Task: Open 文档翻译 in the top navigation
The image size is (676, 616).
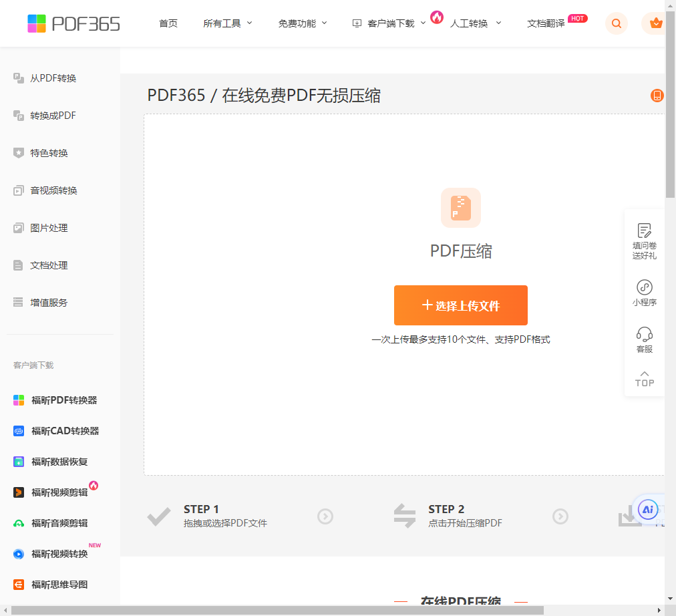Action: [546, 23]
